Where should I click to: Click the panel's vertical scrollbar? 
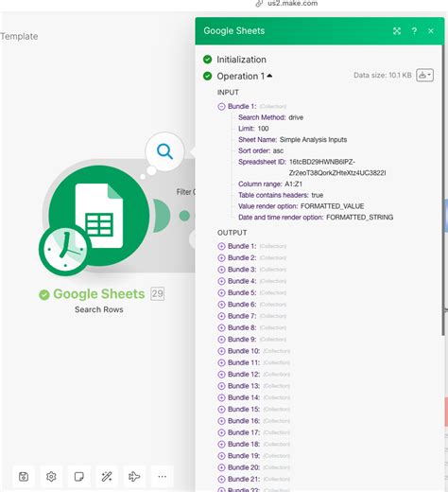tap(442, 189)
